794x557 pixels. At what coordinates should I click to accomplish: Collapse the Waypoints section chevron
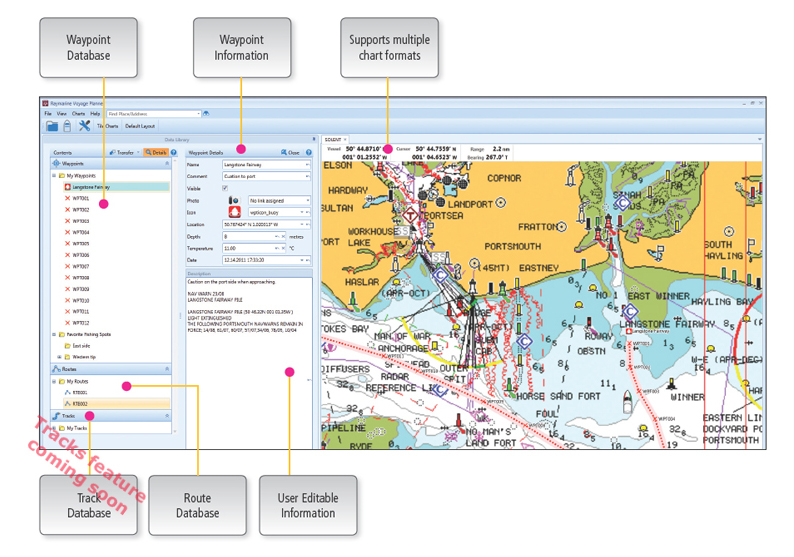[167, 164]
